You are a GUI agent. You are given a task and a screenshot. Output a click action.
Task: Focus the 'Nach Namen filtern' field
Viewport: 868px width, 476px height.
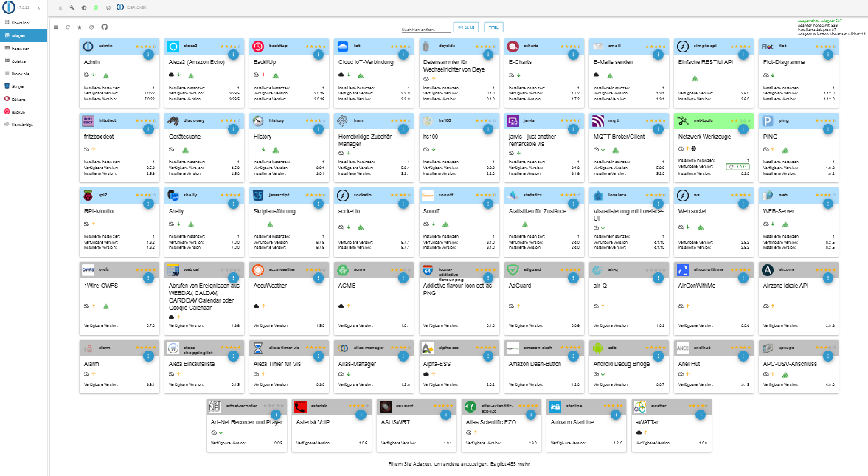425,29
